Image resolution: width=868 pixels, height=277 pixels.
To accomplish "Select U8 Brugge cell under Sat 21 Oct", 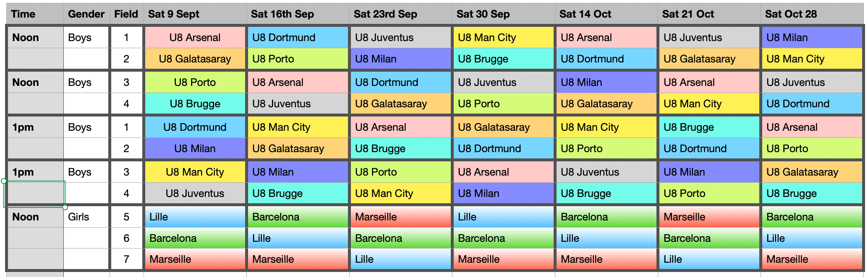I will pyautogui.click(x=709, y=127).
